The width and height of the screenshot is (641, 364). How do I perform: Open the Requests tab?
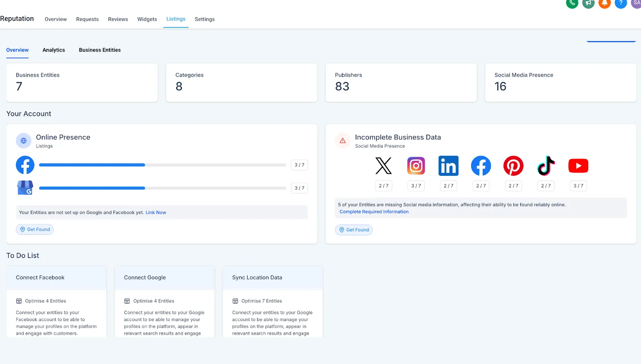pyautogui.click(x=87, y=19)
